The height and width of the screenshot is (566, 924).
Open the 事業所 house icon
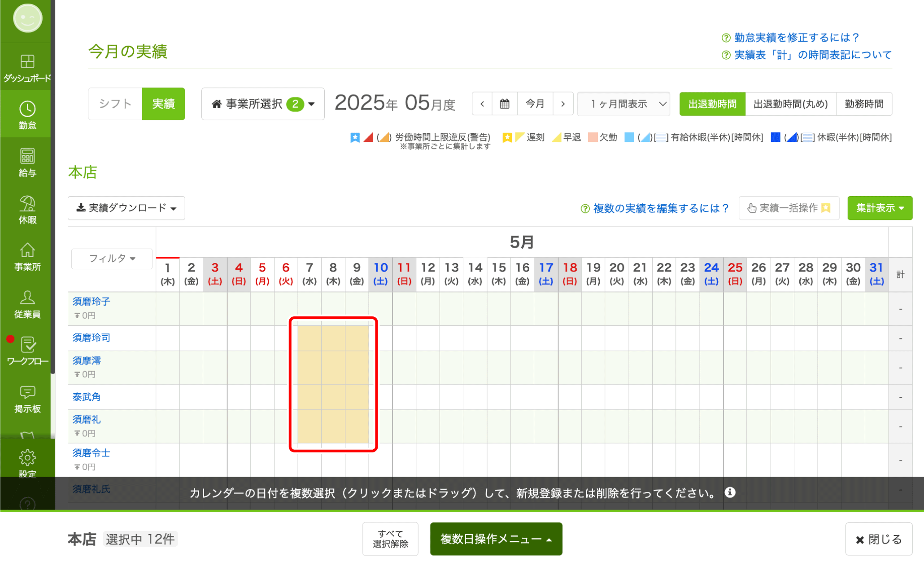click(x=27, y=250)
